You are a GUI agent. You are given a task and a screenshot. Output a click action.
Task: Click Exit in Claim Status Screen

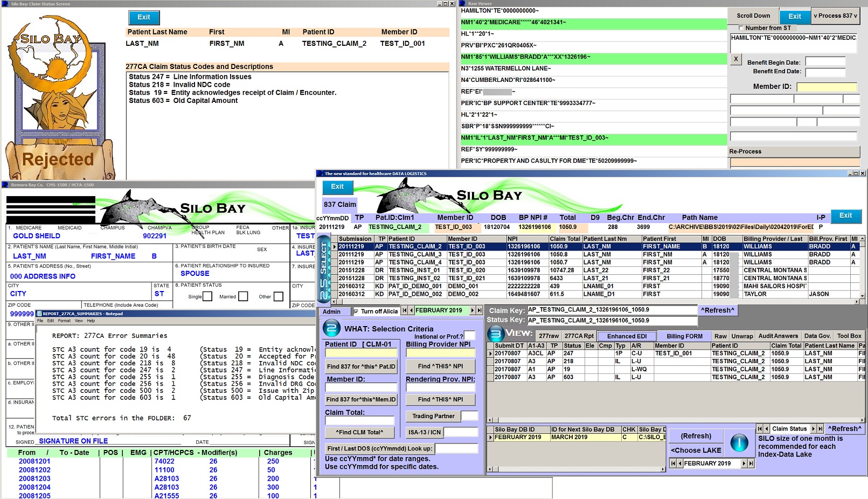[x=144, y=17]
